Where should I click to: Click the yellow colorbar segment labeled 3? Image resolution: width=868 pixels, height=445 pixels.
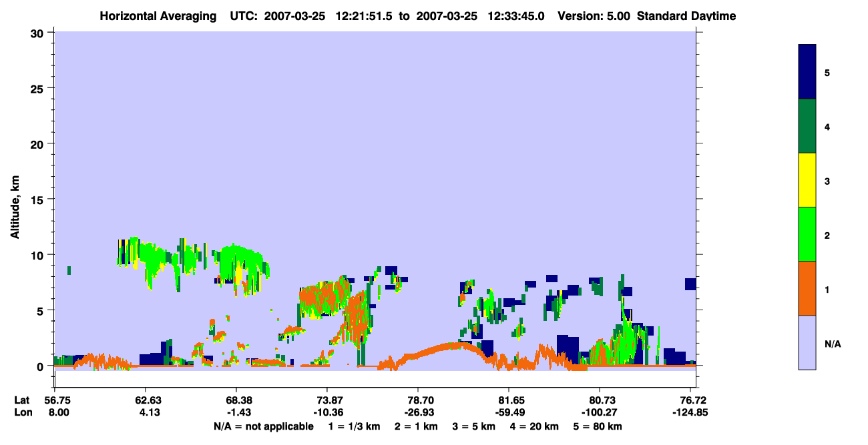(x=807, y=180)
